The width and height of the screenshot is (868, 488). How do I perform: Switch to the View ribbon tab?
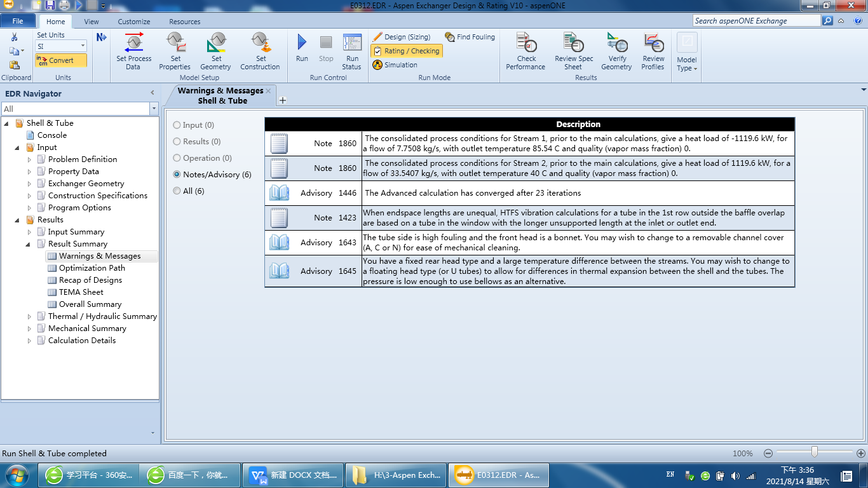pyautogui.click(x=92, y=22)
